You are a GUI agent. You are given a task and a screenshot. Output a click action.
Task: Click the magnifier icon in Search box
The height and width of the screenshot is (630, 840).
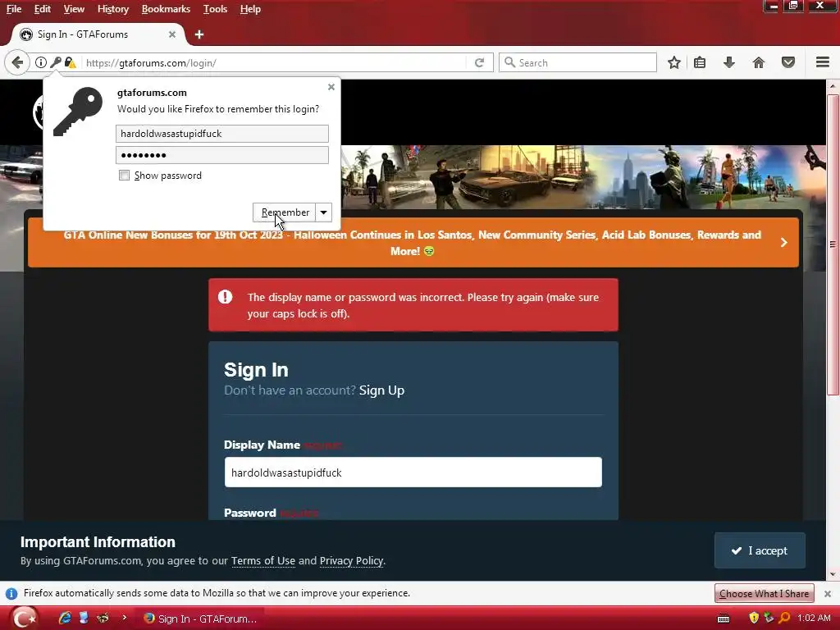point(510,62)
